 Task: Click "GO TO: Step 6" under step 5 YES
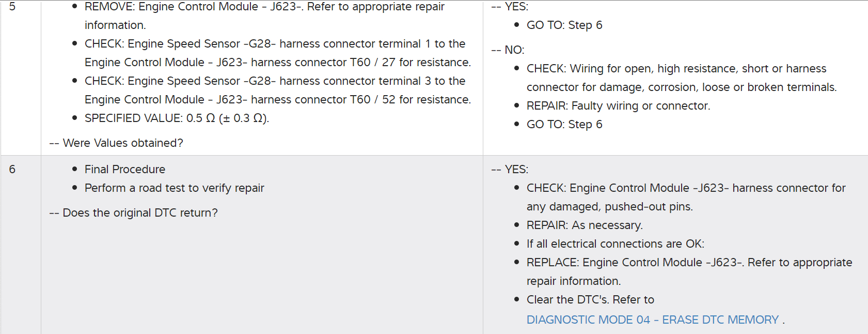(x=564, y=25)
